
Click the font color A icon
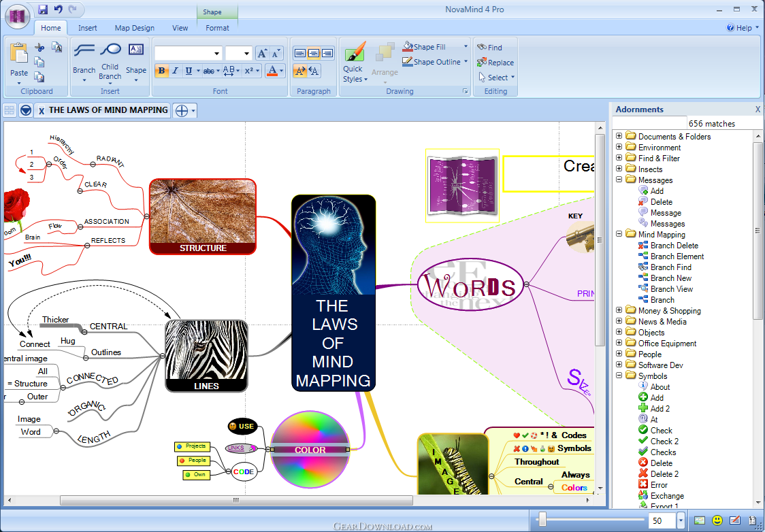pos(273,71)
